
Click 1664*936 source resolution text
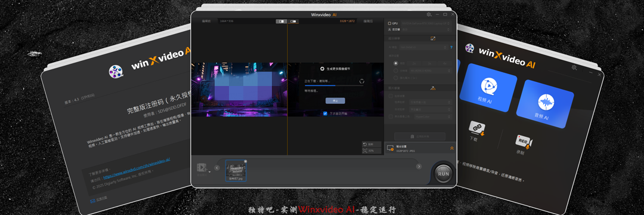[227, 20]
